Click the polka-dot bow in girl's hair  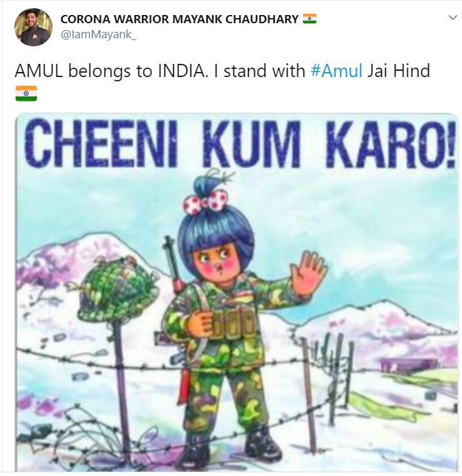point(204,201)
